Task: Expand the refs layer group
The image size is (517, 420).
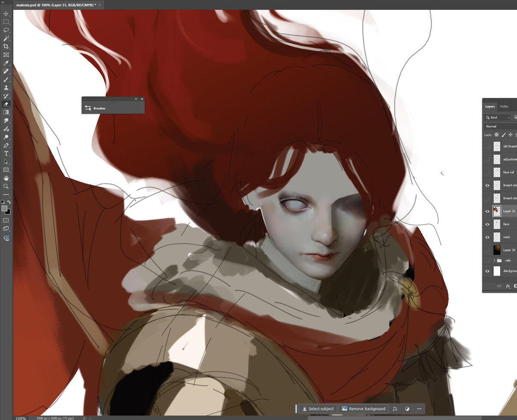Action: [x=494, y=261]
